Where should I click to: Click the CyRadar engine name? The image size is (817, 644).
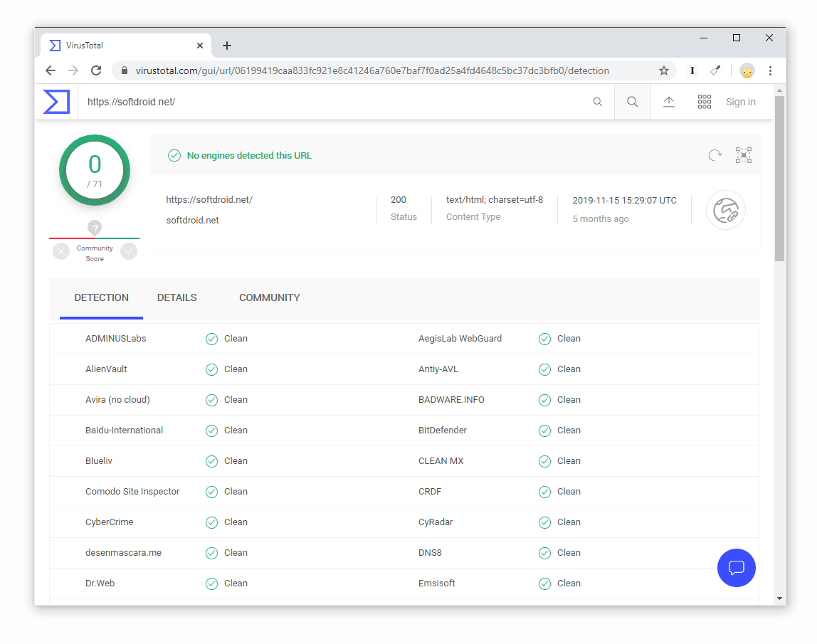[x=436, y=522]
